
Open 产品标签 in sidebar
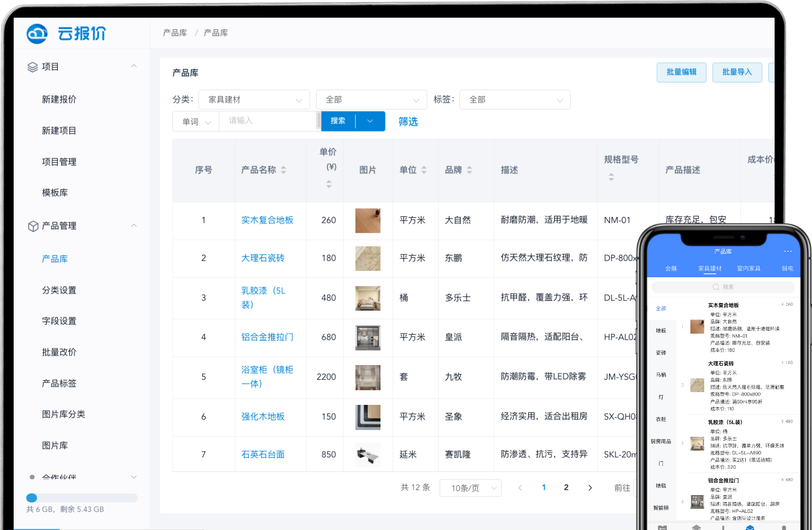point(59,384)
